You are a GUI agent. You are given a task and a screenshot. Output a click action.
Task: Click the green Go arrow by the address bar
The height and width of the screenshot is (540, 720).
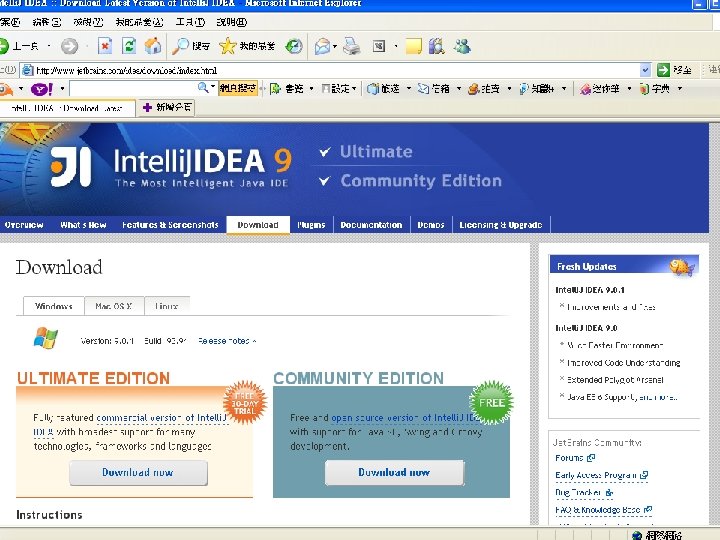click(663, 70)
